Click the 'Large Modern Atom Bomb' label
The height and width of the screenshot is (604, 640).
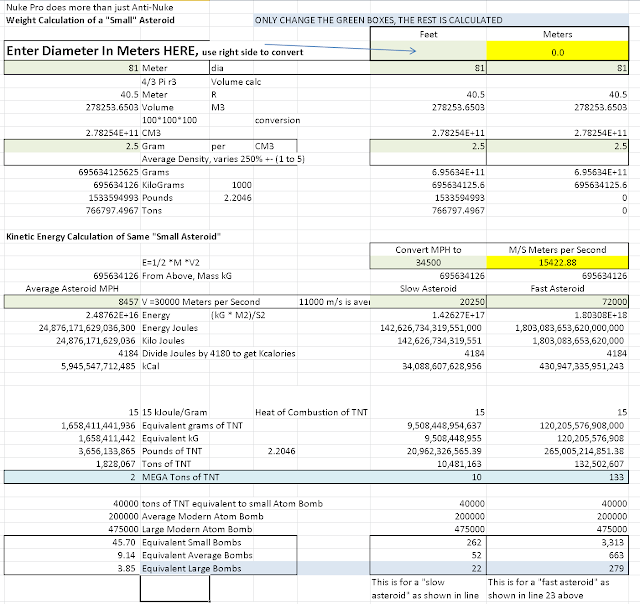click(197, 529)
